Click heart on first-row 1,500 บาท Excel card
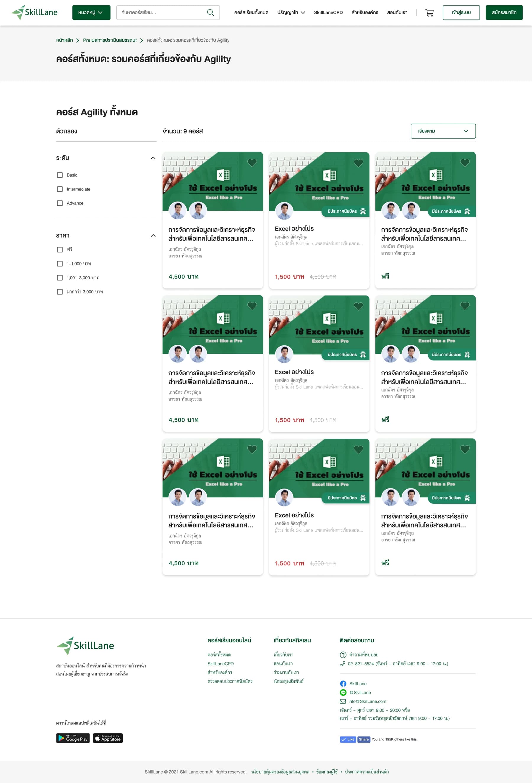This screenshot has width=532, height=783. (x=359, y=163)
